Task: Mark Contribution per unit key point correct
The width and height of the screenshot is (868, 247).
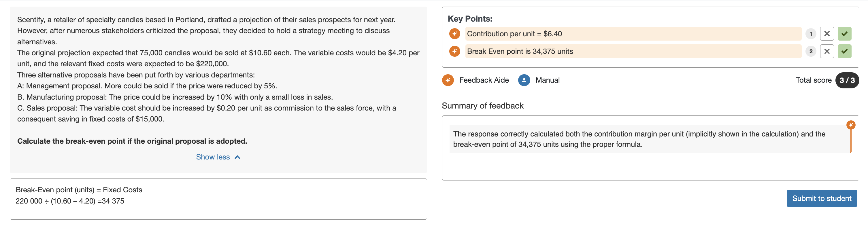Action: (x=844, y=34)
